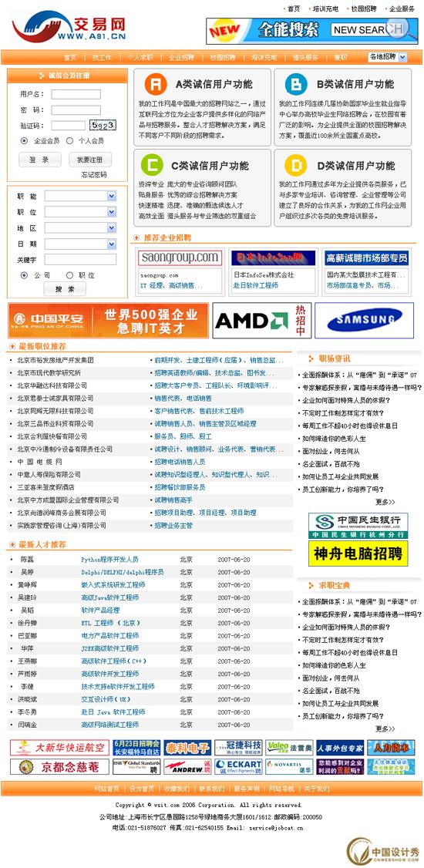Click the orange A类诚信用户功能 circle icon

coord(156,84)
